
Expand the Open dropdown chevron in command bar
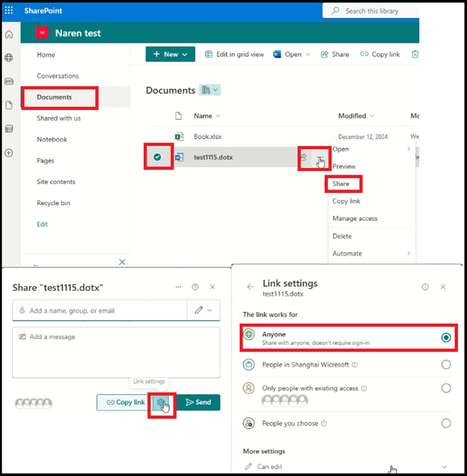(x=308, y=54)
